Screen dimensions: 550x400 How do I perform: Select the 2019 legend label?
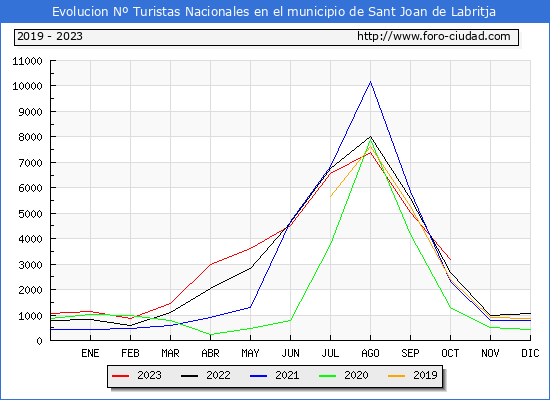425,375
